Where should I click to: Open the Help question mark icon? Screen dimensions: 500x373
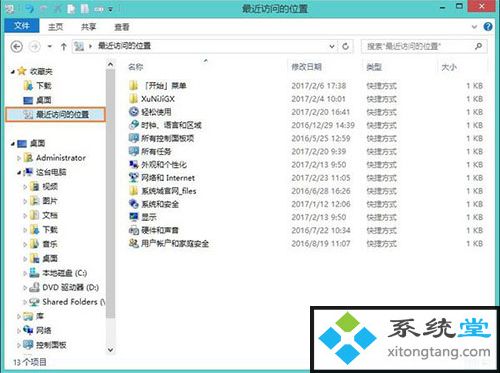488,27
